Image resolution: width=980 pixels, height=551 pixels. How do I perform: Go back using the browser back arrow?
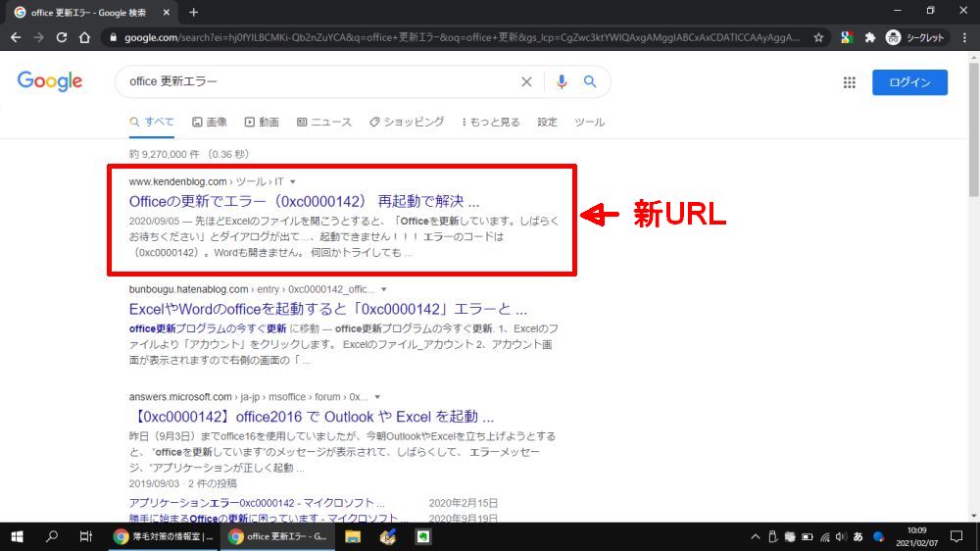(16, 37)
